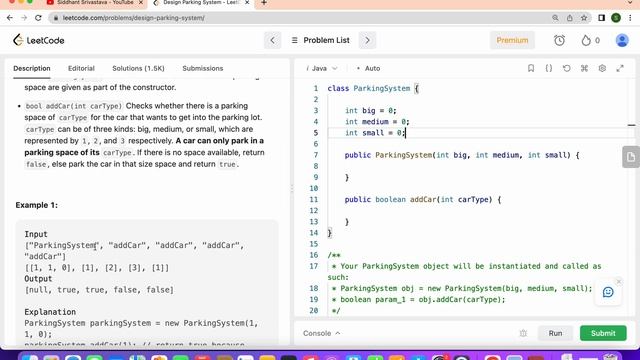The image size is (640, 360).
Task: Open the Solutions (1.5K) tab
Action: (x=138, y=68)
